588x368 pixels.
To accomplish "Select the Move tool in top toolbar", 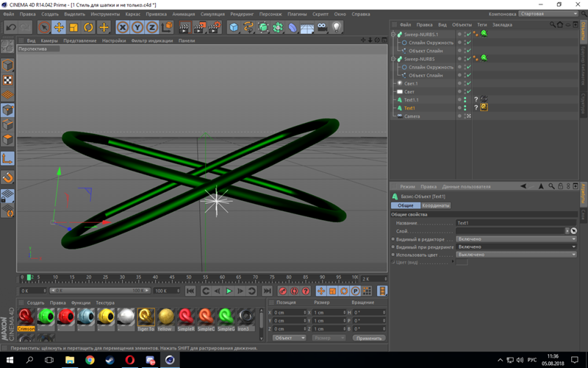I will pyautogui.click(x=59, y=27).
